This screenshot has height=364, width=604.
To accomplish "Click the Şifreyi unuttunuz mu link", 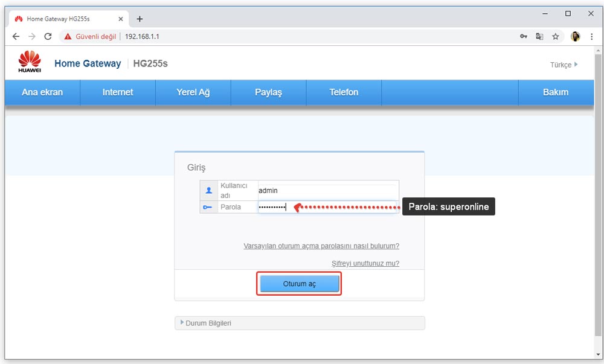I will [x=365, y=264].
